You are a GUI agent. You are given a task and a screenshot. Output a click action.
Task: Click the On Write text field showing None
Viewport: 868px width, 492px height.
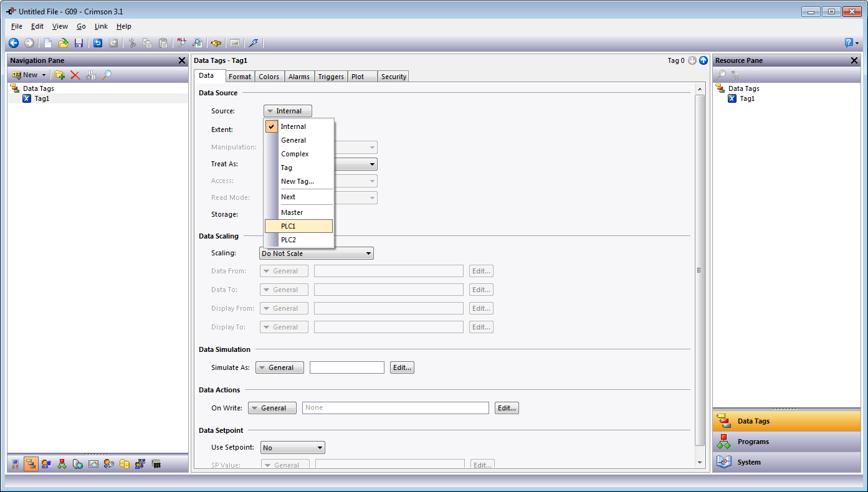coord(396,408)
